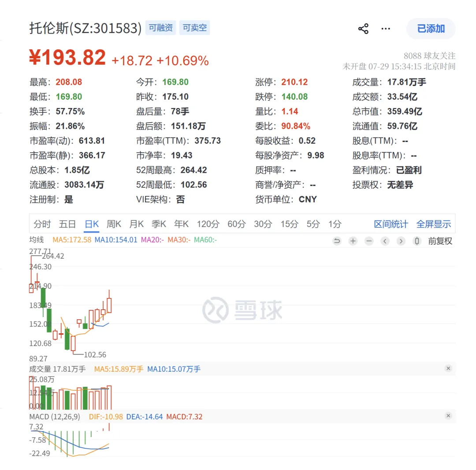Click the volume MA10:15.07万手 label

174,369
